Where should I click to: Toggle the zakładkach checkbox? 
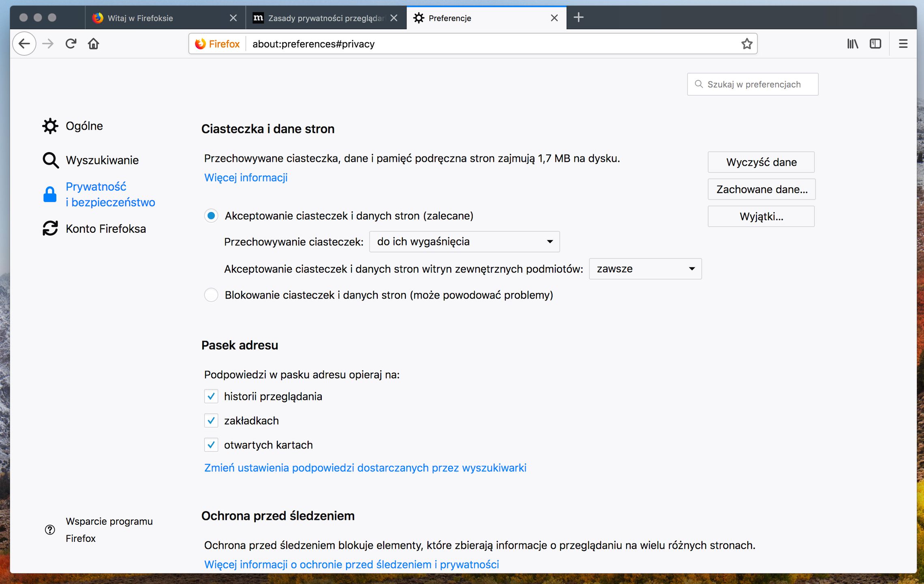211,421
